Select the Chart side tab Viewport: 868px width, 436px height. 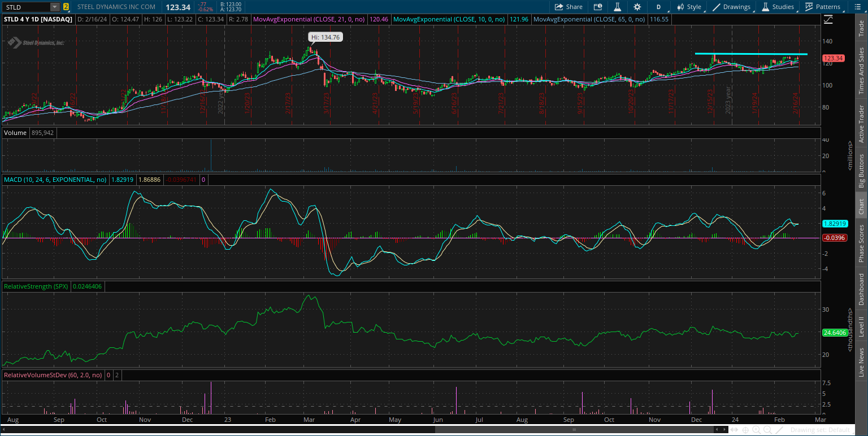click(861, 206)
